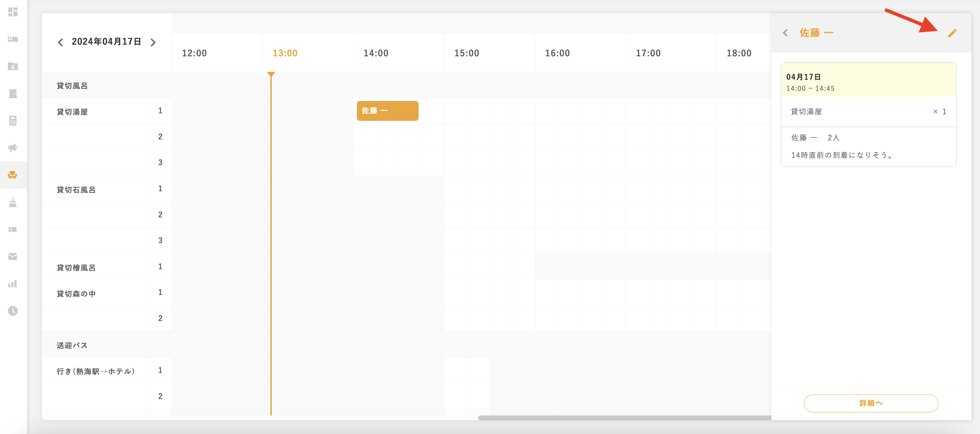Select the 佐藤 一 reservation block
The image size is (980, 434).
point(387,111)
